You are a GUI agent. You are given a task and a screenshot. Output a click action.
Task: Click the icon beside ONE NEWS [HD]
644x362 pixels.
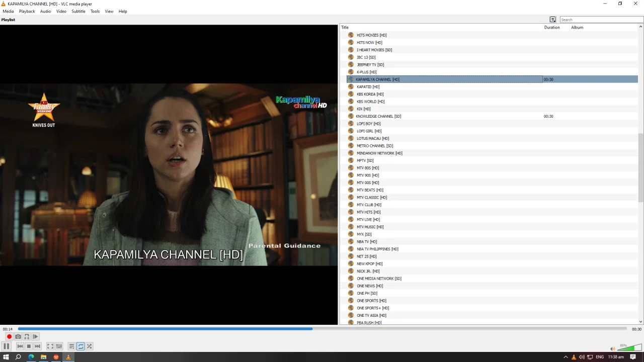pos(351,286)
